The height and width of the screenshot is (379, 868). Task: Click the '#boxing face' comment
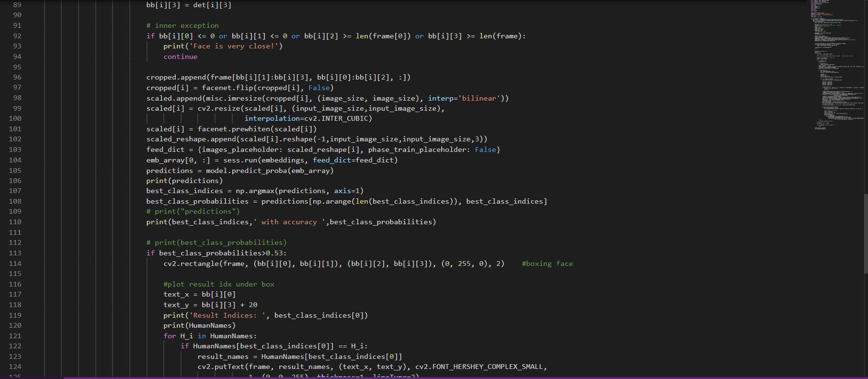[547, 264]
